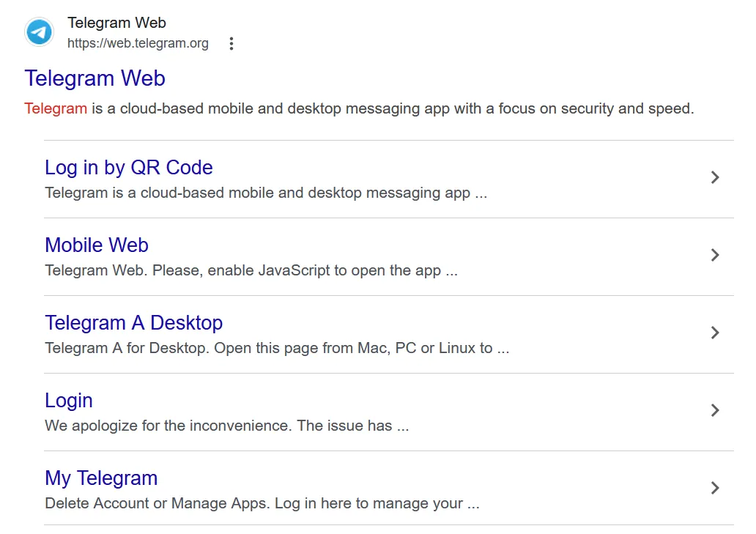Viewport: 756px width, 534px height.
Task: Open the three-dot menu beside the URL
Action: (x=231, y=44)
